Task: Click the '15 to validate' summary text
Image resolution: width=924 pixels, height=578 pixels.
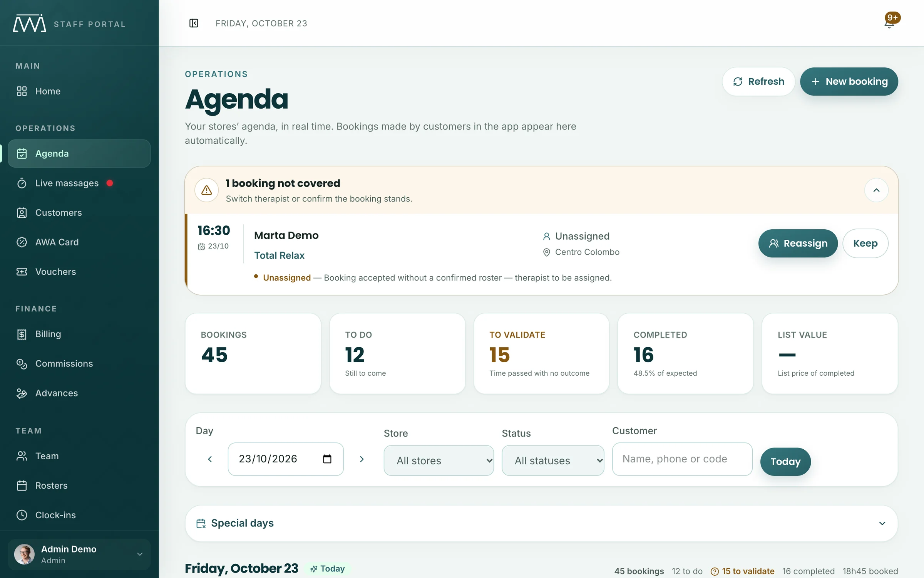Action: coord(748,571)
